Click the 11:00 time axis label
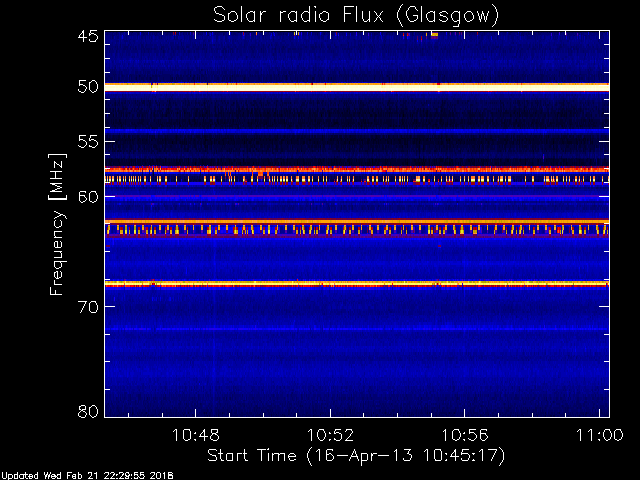The width and height of the screenshot is (640, 480). pos(600,435)
